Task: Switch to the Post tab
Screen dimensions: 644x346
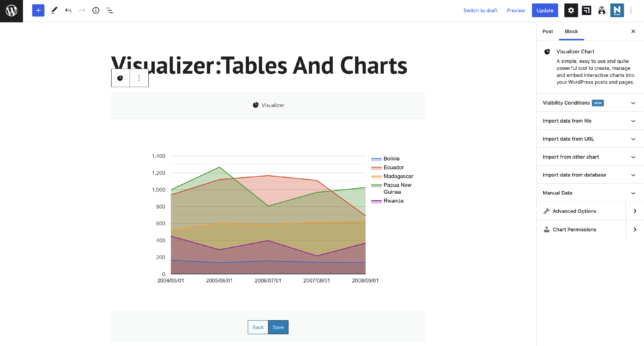Action: click(547, 32)
